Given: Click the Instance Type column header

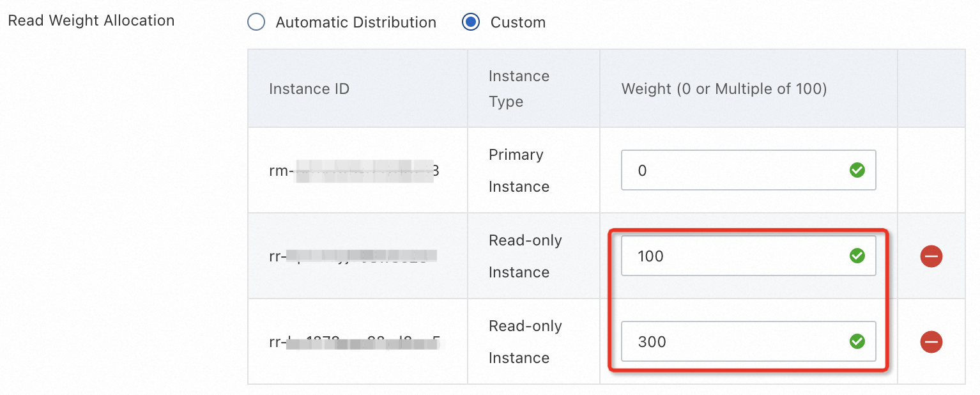Looking at the screenshot, I should 519,89.
